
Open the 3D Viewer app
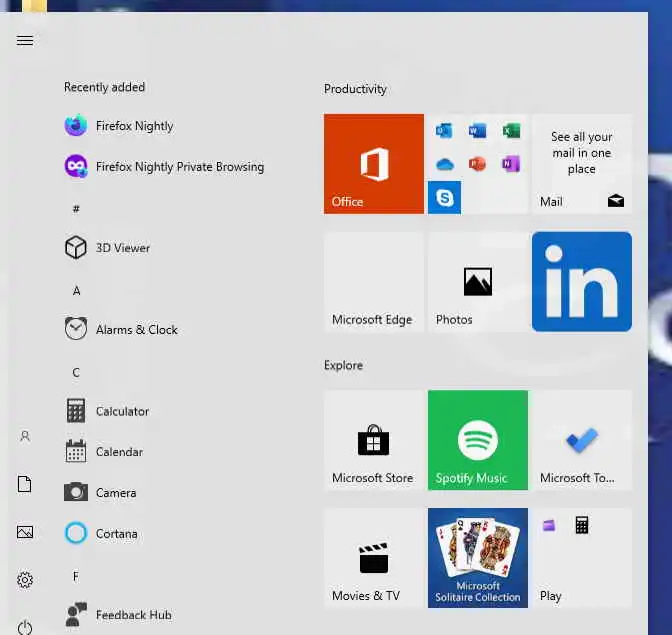(107, 248)
